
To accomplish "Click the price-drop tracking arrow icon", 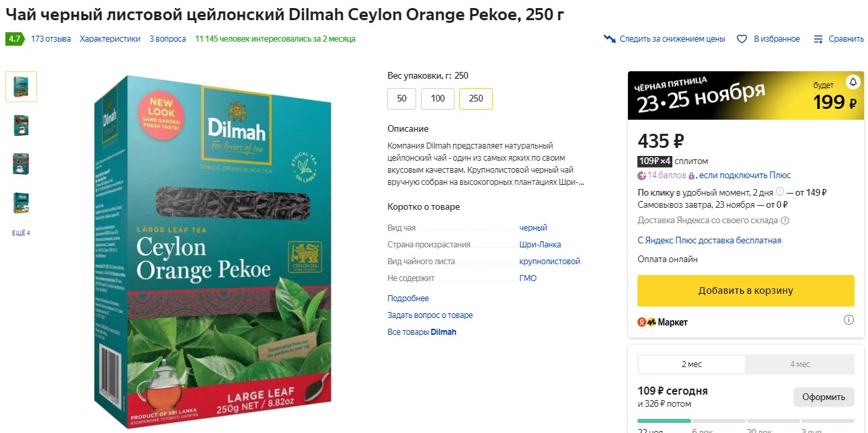I will click(x=611, y=39).
